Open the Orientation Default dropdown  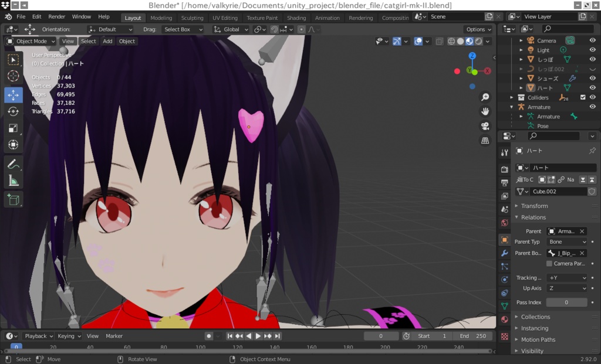(x=110, y=29)
